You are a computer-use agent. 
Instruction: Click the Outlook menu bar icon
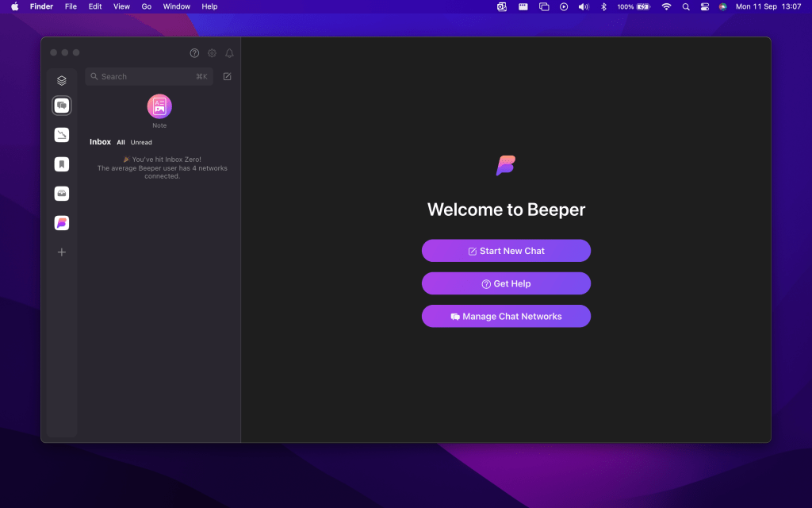pyautogui.click(x=502, y=6)
